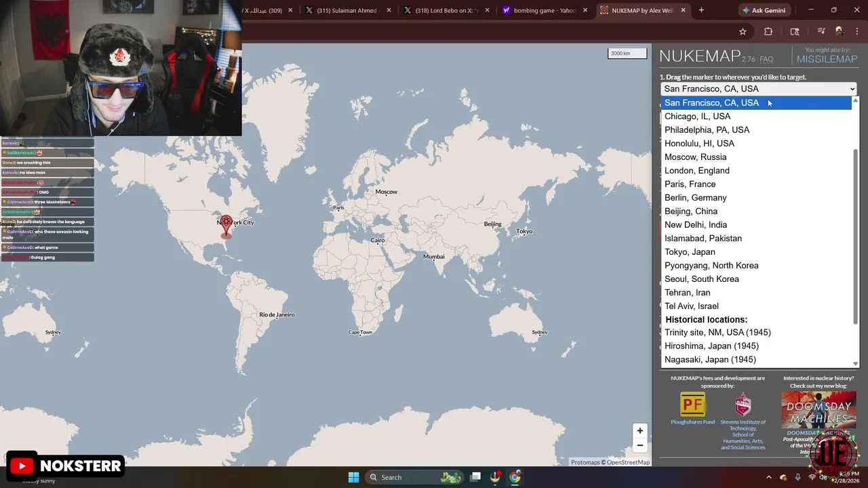Click the Mumbai label on the map

coord(434,257)
